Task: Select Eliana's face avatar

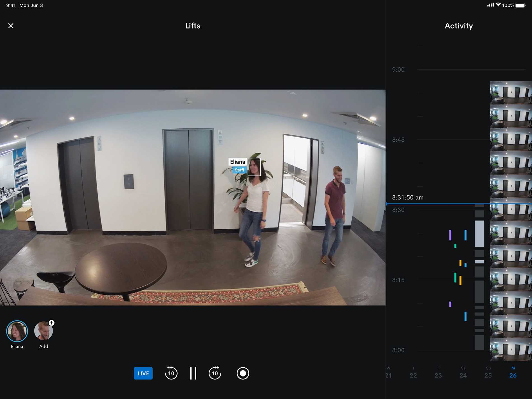Action: pos(17,331)
